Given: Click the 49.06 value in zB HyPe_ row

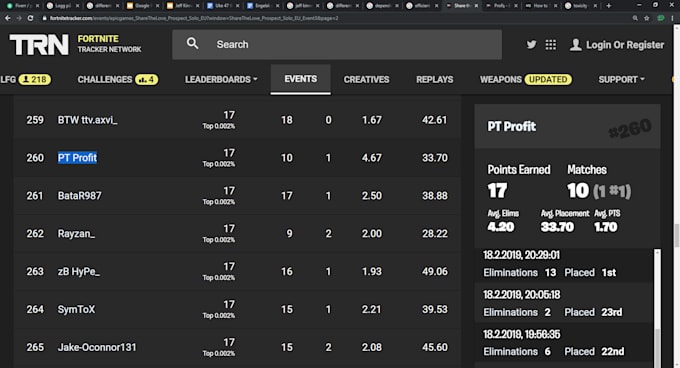Looking at the screenshot, I should point(435,271).
